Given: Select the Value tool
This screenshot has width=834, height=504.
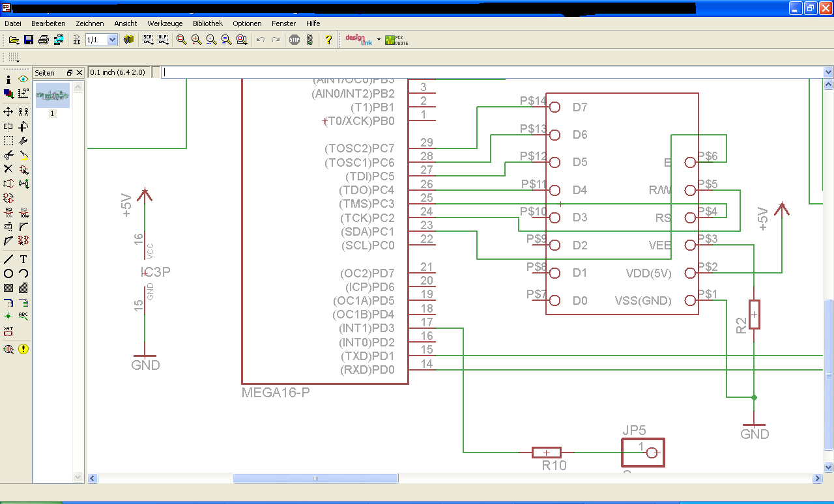Looking at the screenshot, I should (x=23, y=212).
